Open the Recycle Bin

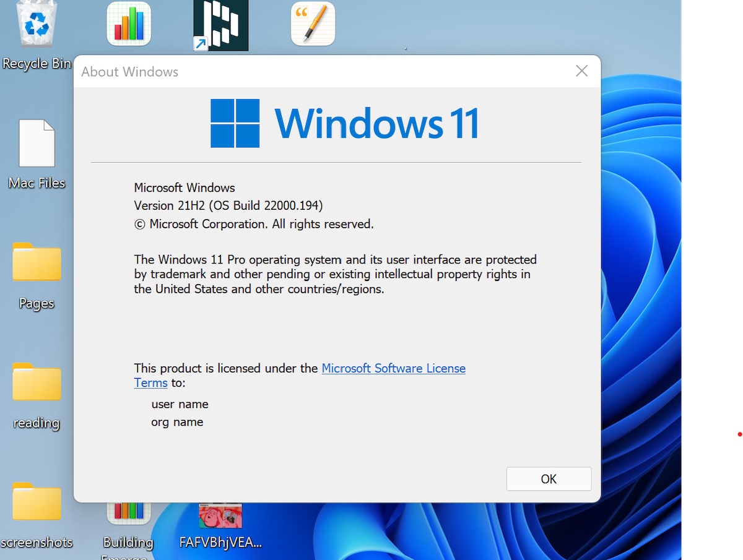tap(35, 25)
